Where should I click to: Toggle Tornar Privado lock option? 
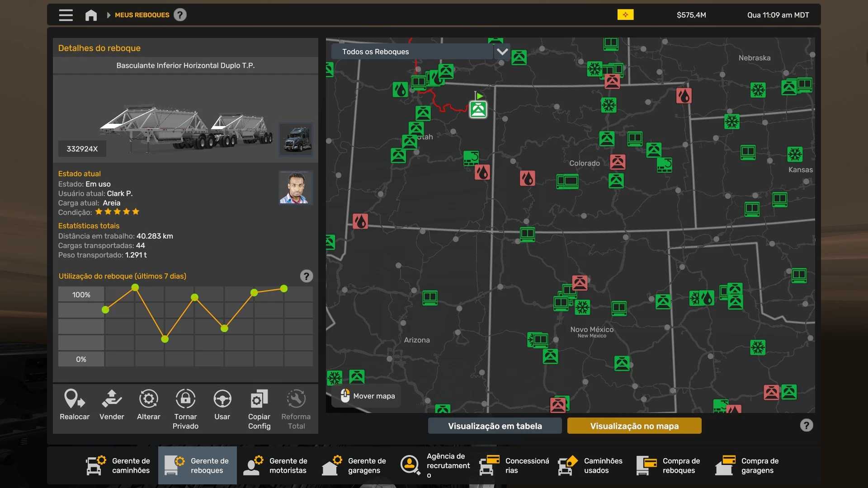click(x=185, y=399)
